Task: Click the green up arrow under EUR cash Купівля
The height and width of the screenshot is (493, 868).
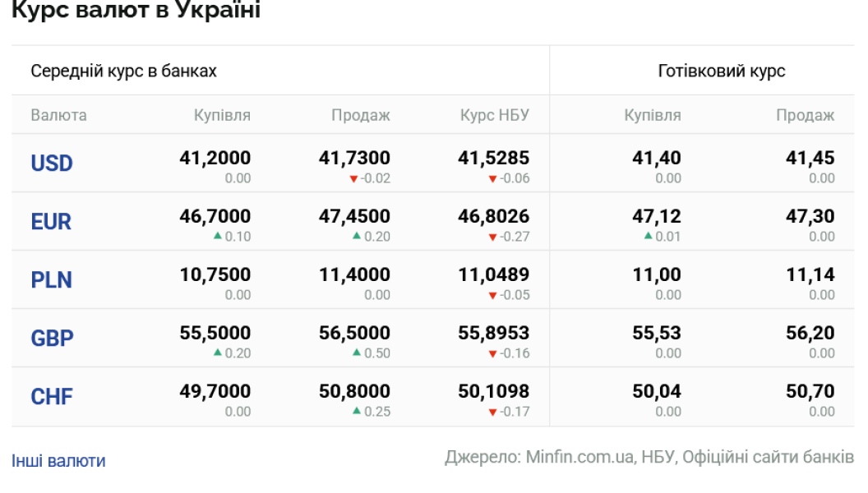Action: (x=649, y=237)
